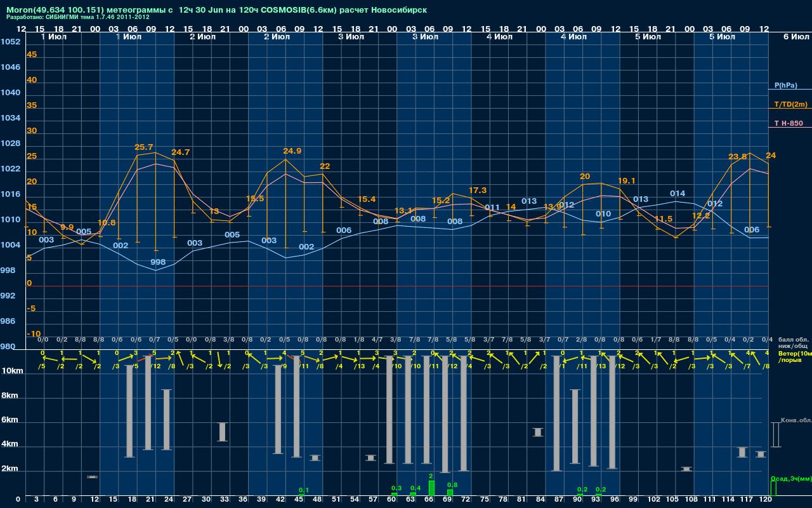Click forecast hour 42 on bottom axis

281,500
